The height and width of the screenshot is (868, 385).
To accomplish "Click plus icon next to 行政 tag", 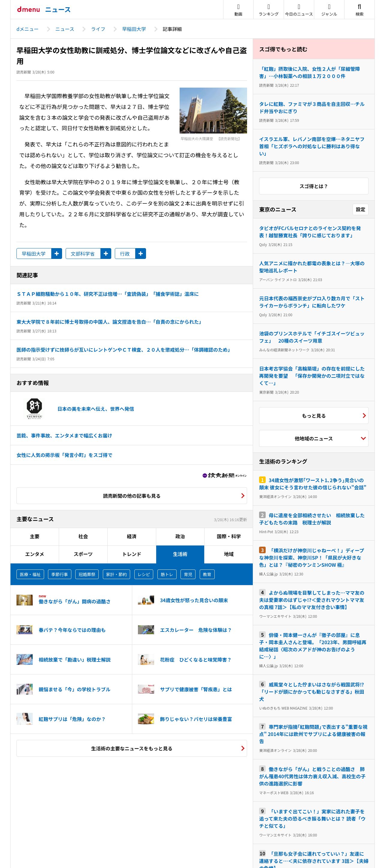I will [140, 254].
